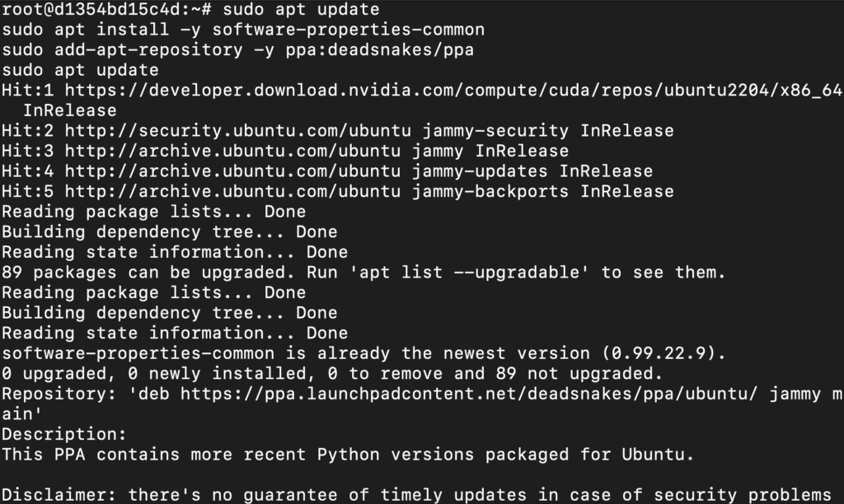Click the first 'Building dependency tree... Done' line
Screen dimensions: 844x504
[x=170, y=232]
